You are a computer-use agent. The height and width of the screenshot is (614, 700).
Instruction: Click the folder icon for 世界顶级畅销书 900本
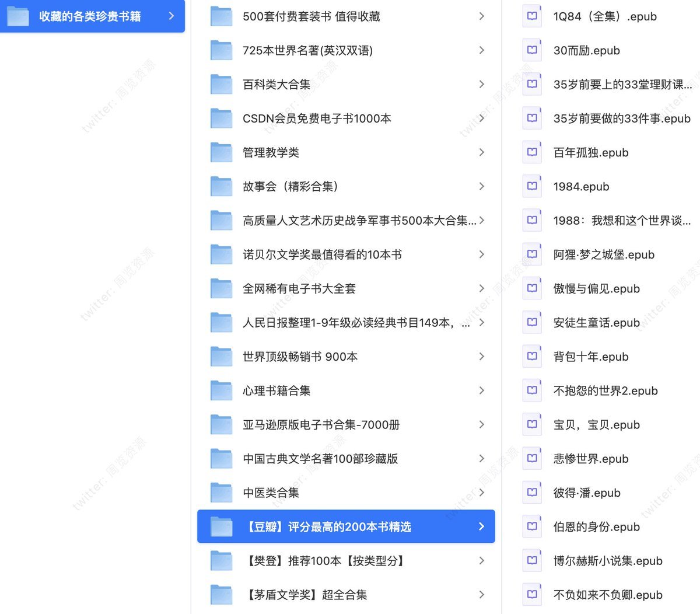[x=221, y=357]
